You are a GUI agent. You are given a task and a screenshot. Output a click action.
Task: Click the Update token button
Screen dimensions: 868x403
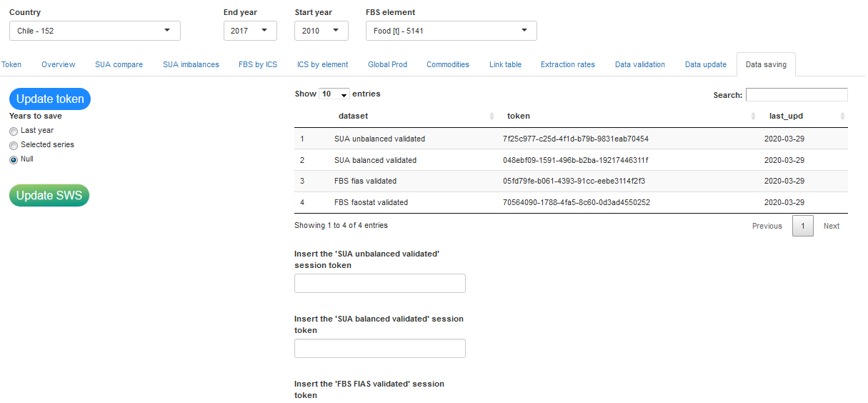click(50, 99)
